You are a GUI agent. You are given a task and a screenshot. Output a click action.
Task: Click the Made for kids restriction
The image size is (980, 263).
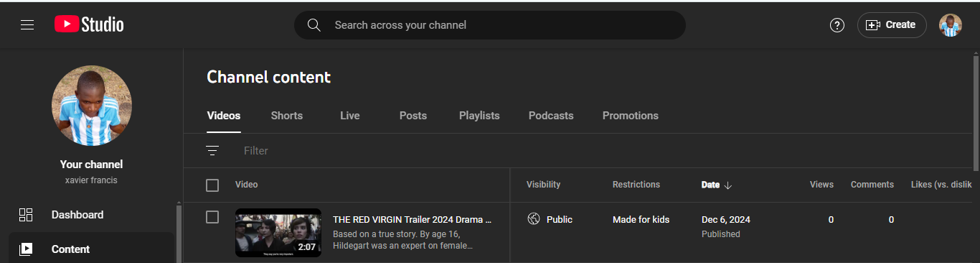pos(641,220)
